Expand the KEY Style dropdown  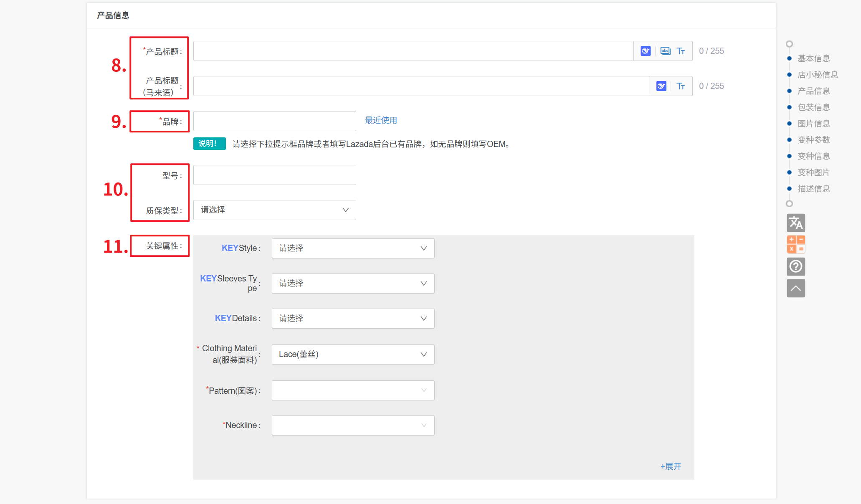coord(353,248)
